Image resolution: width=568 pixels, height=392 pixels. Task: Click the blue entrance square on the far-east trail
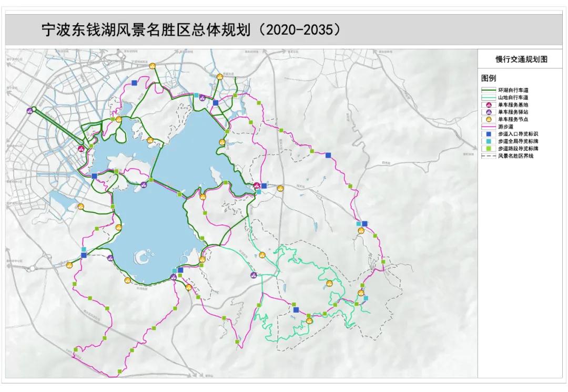[365, 224]
